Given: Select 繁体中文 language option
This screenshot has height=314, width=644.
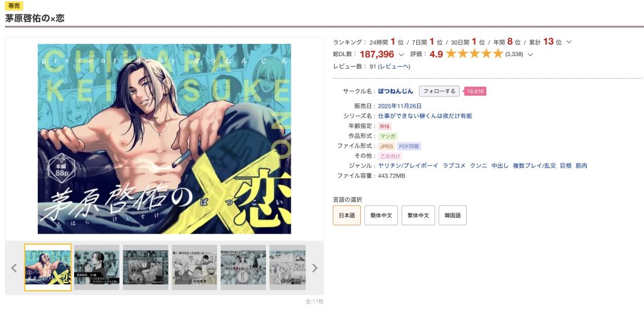Looking at the screenshot, I should 418,215.
